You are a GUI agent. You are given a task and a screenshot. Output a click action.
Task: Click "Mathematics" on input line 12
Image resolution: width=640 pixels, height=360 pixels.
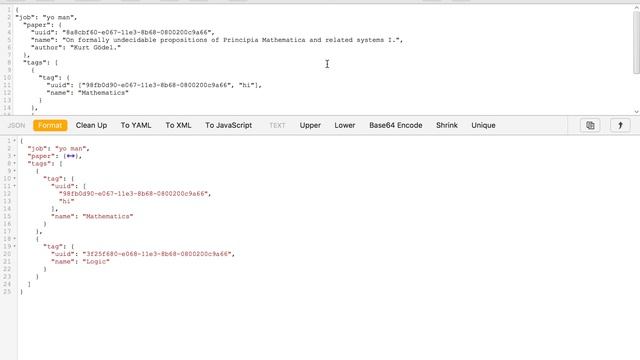103,93
